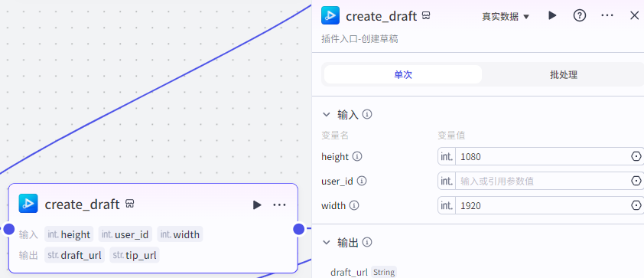Click plugin icon beside canvas node title
Image resolution: width=644 pixels, height=278 pixels.
130,204
